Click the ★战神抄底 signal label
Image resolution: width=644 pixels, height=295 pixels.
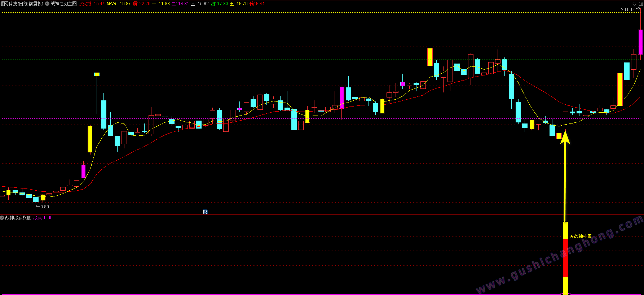point(581,236)
